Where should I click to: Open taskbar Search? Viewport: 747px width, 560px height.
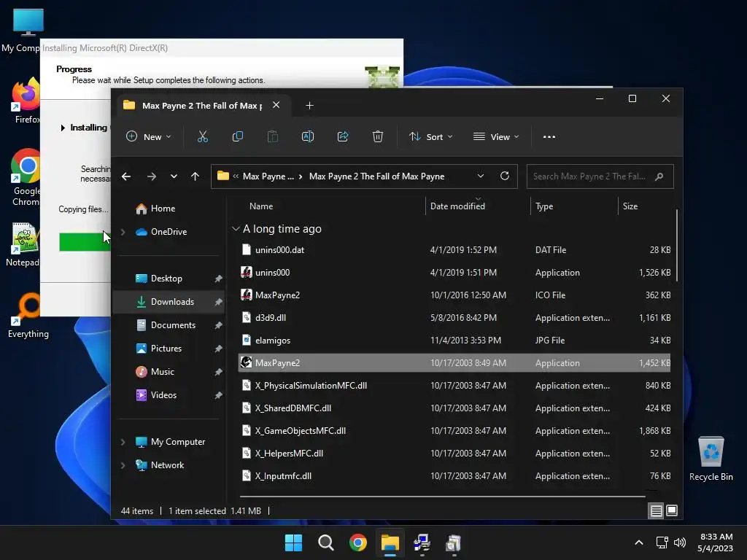(x=326, y=542)
